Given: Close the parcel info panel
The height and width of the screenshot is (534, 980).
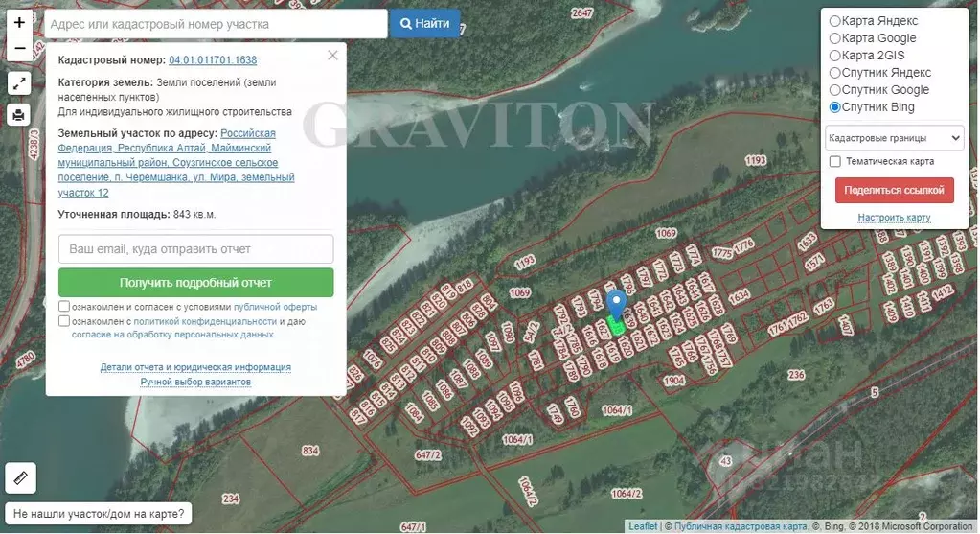Looking at the screenshot, I should [x=332, y=56].
